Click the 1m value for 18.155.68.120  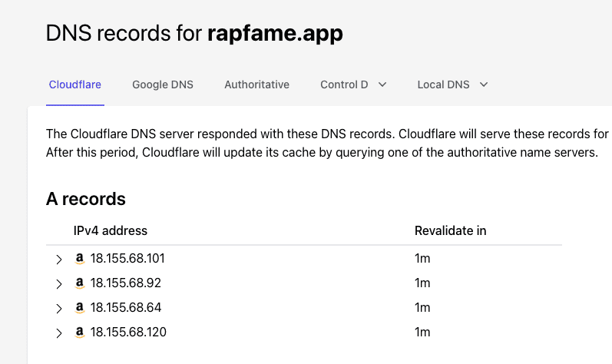[422, 333]
